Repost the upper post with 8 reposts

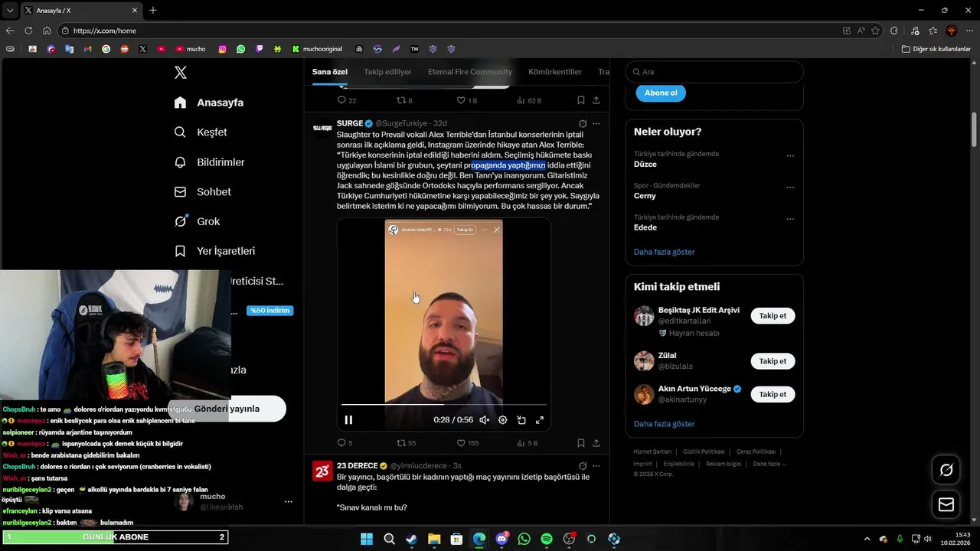pos(404,100)
